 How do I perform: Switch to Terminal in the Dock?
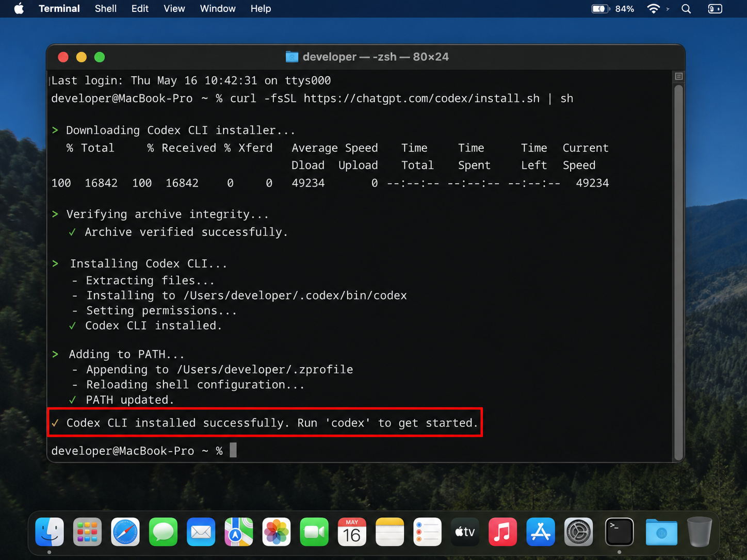click(x=619, y=532)
